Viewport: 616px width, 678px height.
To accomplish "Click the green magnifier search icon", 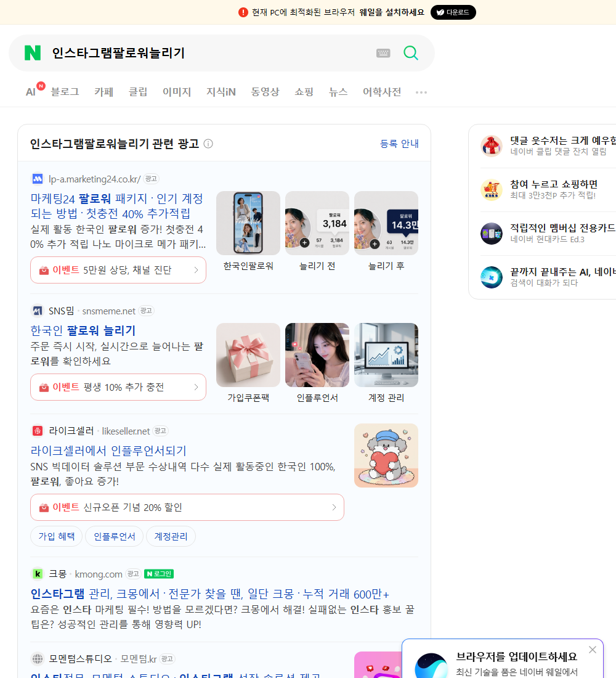I will click(411, 53).
